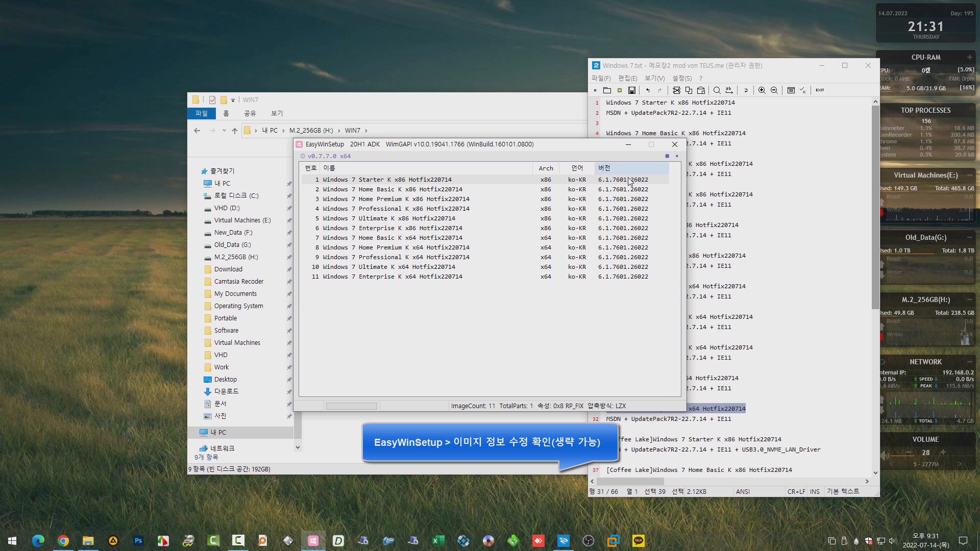
Task: Select Windows 7 Enterprise K x86 row
Action: (x=485, y=228)
